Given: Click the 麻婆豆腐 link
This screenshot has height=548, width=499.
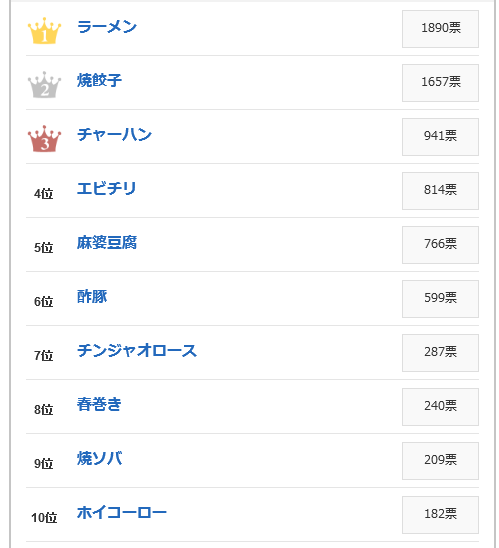Looking at the screenshot, I should [107, 243].
